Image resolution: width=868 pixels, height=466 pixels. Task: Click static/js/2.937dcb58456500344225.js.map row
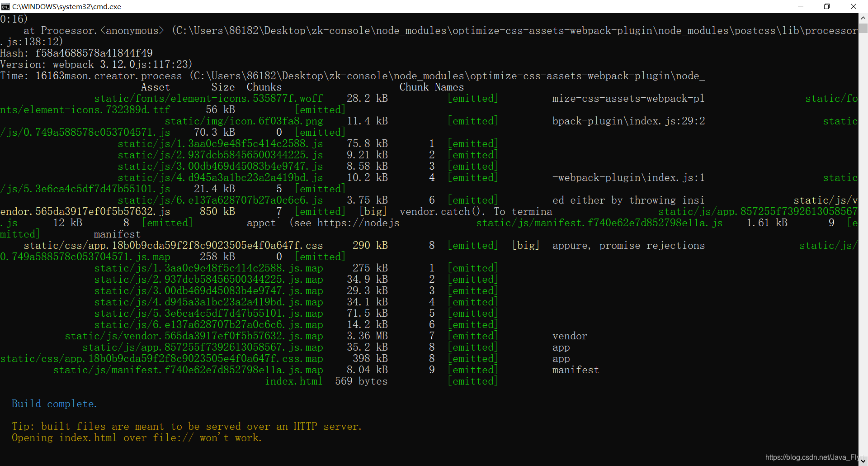[x=296, y=279]
